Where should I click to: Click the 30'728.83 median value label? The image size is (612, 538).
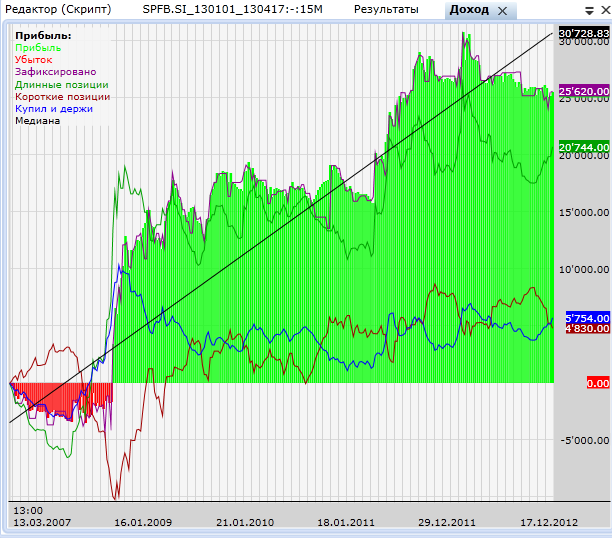(584, 33)
